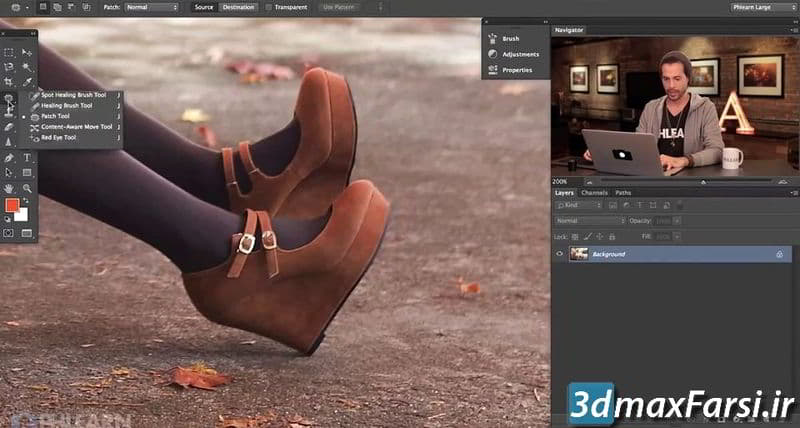Enable the shape layers filter icon
800x428 pixels.
pos(653,206)
